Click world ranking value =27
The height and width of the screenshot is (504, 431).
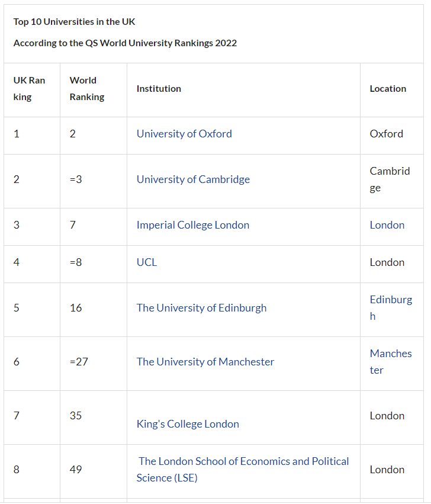click(x=79, y=362)
